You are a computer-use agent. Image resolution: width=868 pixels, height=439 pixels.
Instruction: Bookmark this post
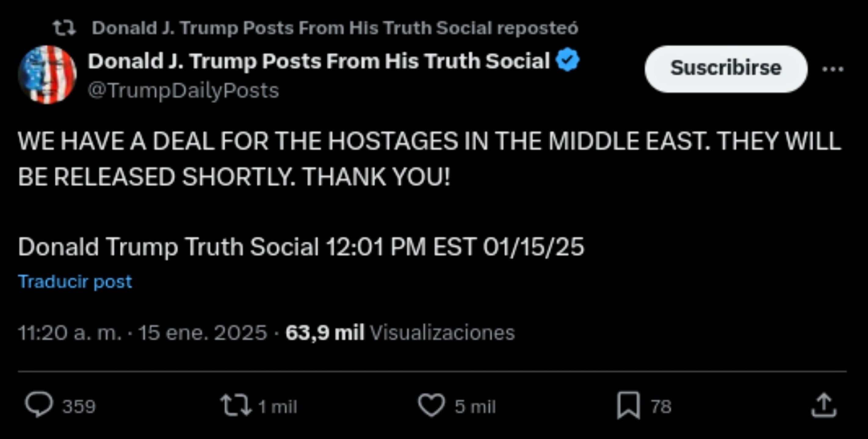pyautogui.click(x=628, y=405)
